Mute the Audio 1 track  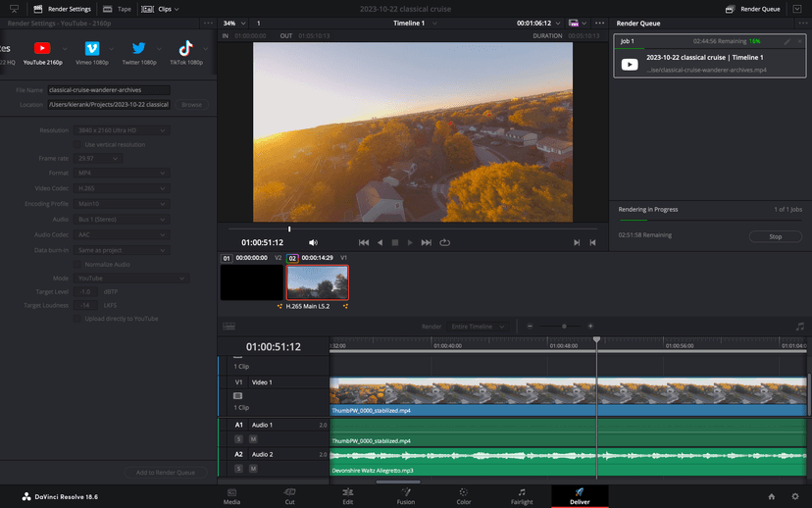coord(251,438)
